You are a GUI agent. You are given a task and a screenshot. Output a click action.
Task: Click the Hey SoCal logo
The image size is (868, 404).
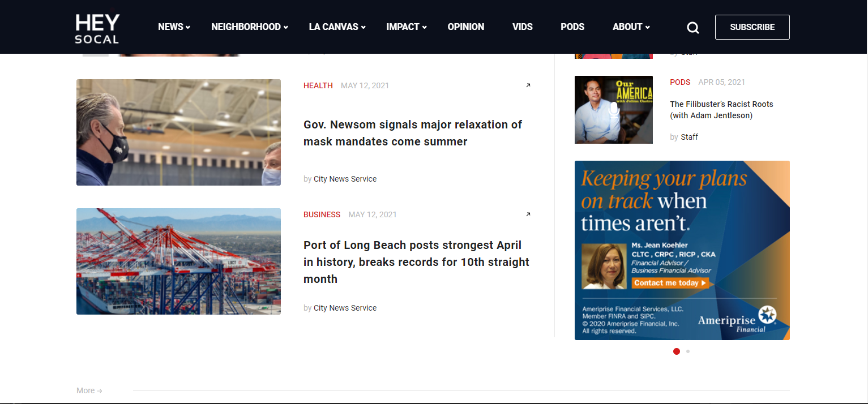pyautogui.click(x=97, y=28)
